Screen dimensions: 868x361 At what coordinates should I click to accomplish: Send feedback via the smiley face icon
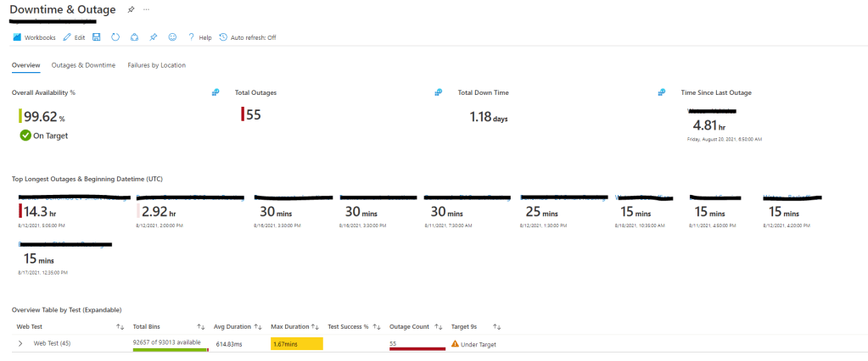(x=172, y=37)
